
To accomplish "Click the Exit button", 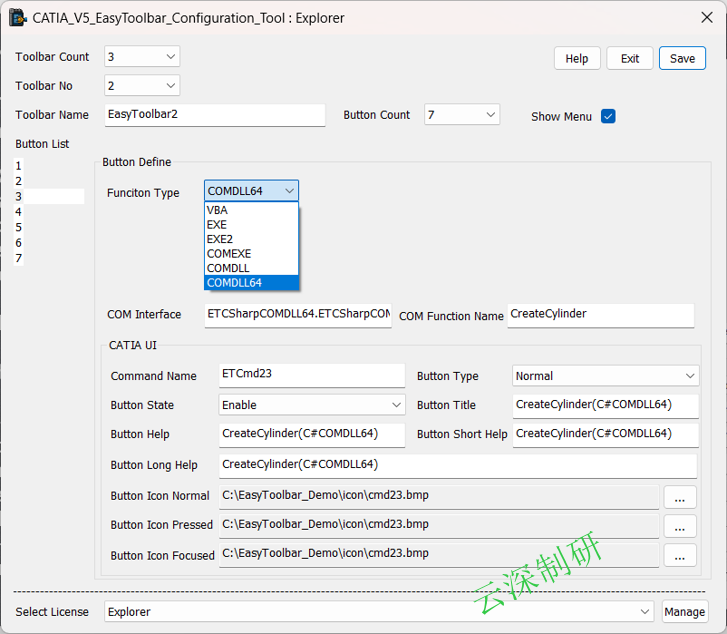I will pos(630,58).
